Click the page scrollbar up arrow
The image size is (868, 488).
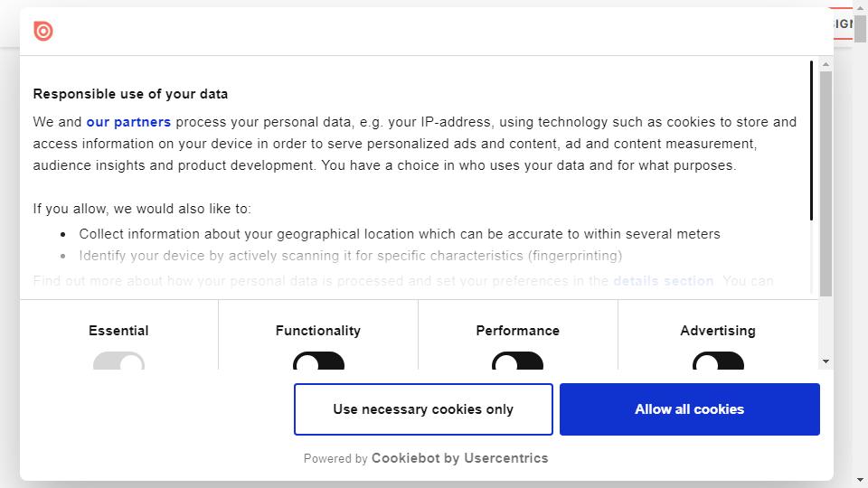point(861,8)
